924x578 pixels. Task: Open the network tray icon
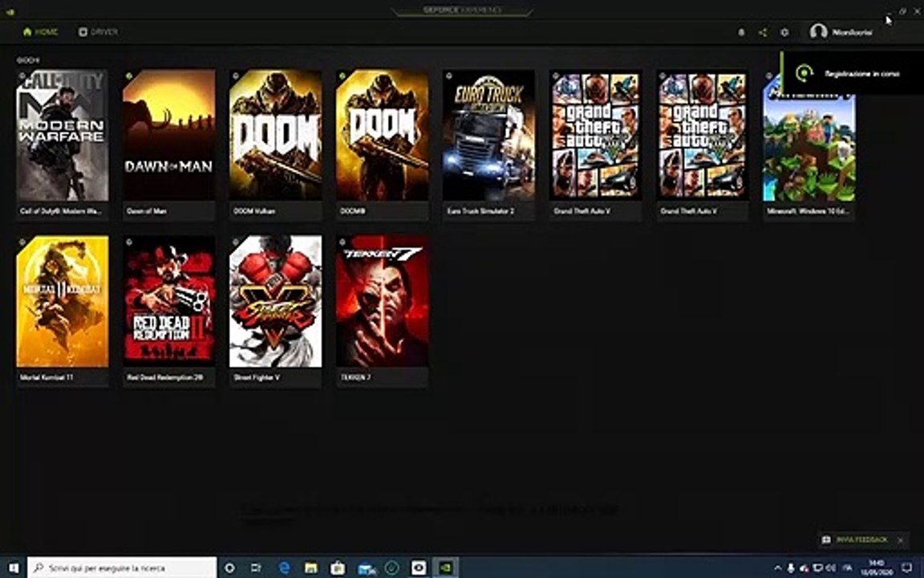[x=817, y=568]
